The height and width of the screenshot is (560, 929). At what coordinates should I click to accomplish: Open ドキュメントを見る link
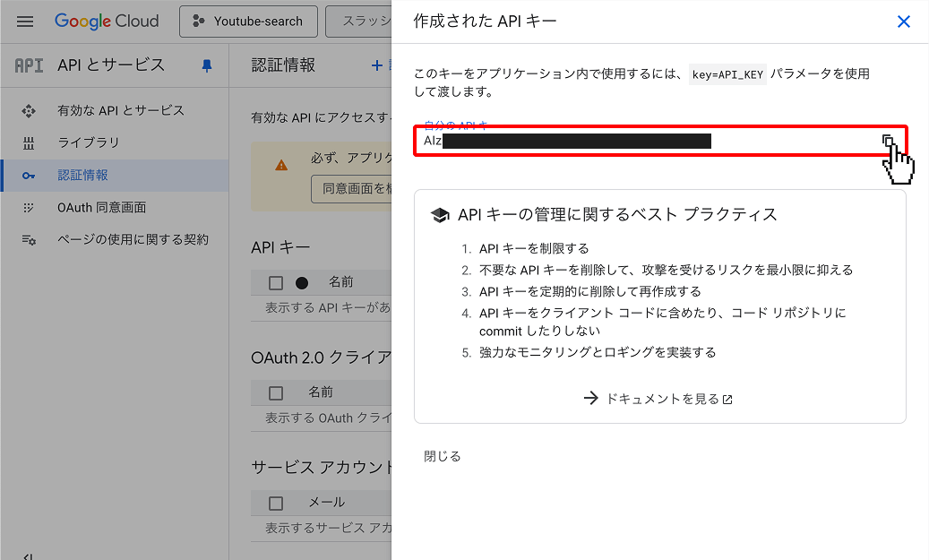coord(658,399)
